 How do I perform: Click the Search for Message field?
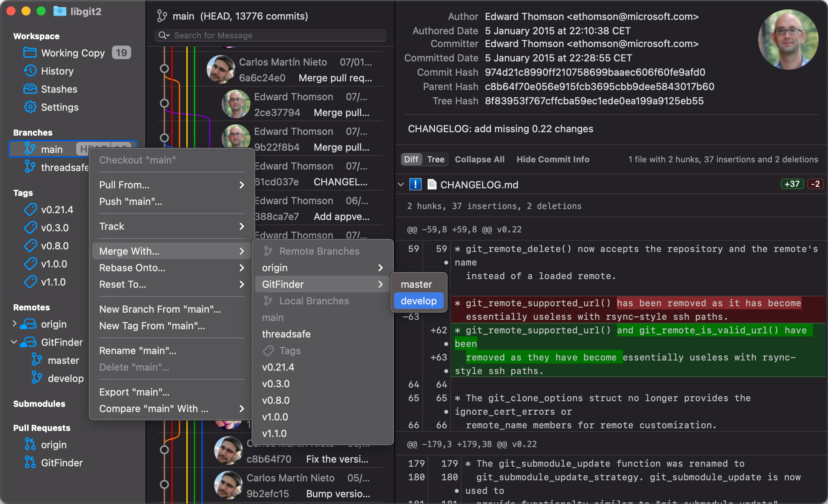270,35
